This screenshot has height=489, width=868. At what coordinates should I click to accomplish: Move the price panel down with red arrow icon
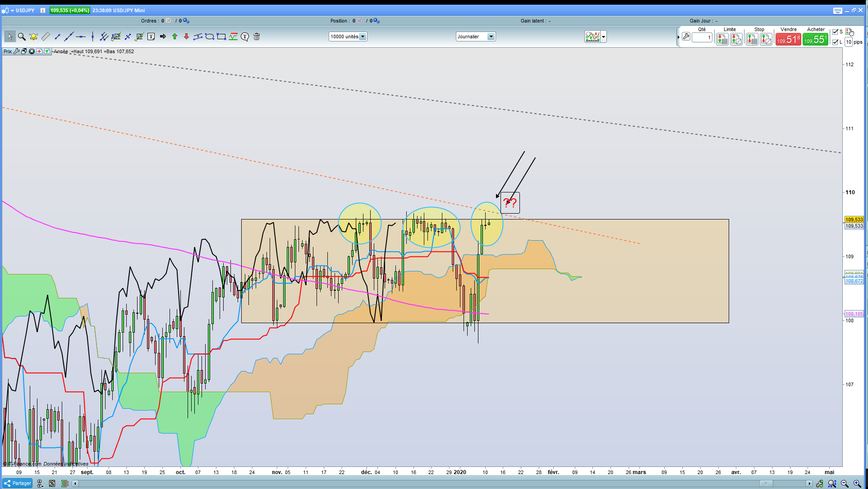click(39, 51)
